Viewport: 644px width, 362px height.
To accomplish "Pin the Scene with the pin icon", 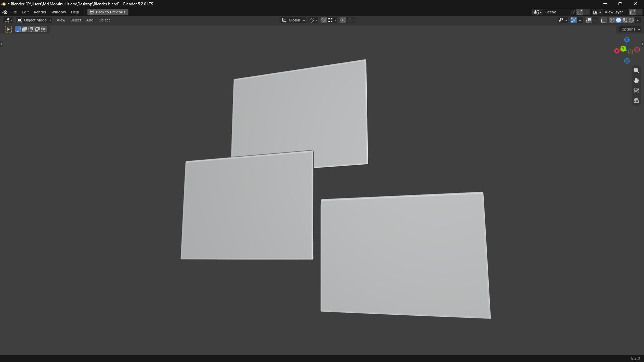I will [573, 12].
